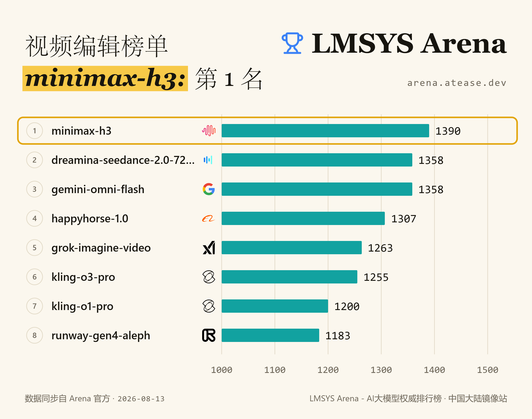Select the dreamina-seedance-2.0-72... model name

[123, 160]
